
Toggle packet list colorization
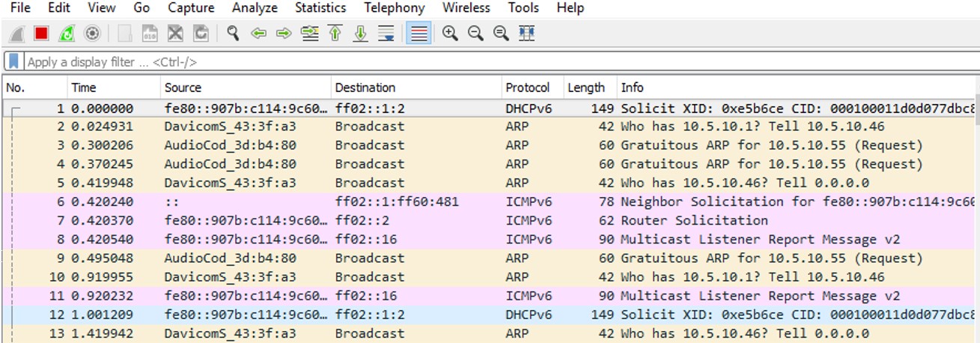click(x=419, y=34)
